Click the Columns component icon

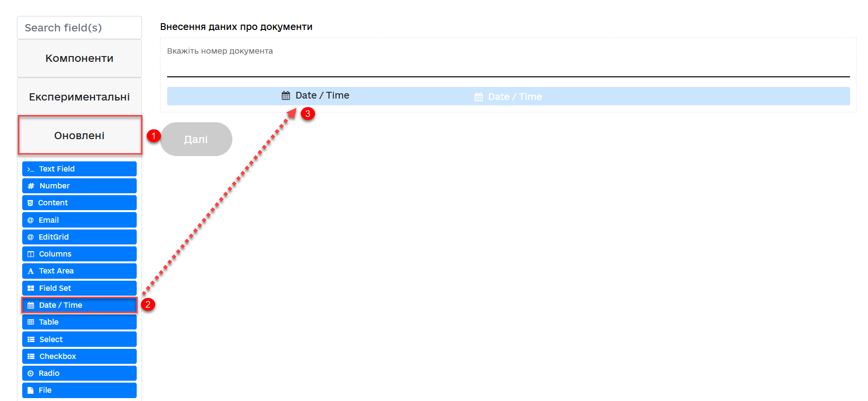[x=31, y=254]
